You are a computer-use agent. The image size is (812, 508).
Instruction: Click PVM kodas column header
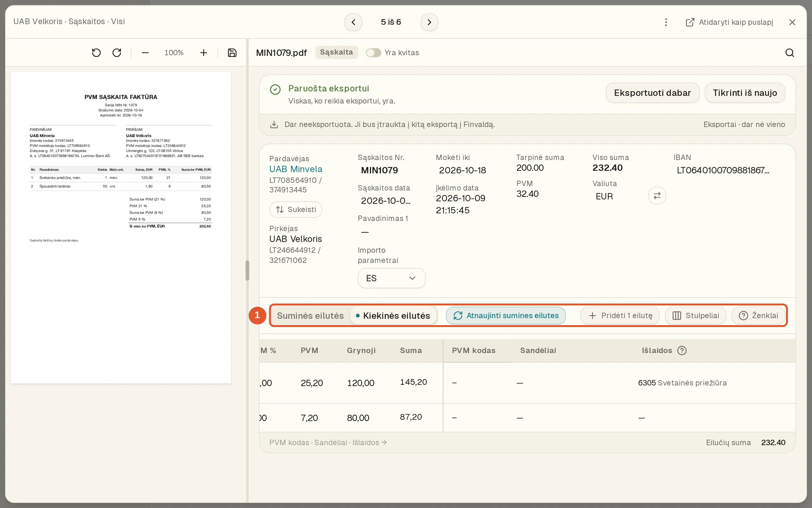click(x=474, y=351)
